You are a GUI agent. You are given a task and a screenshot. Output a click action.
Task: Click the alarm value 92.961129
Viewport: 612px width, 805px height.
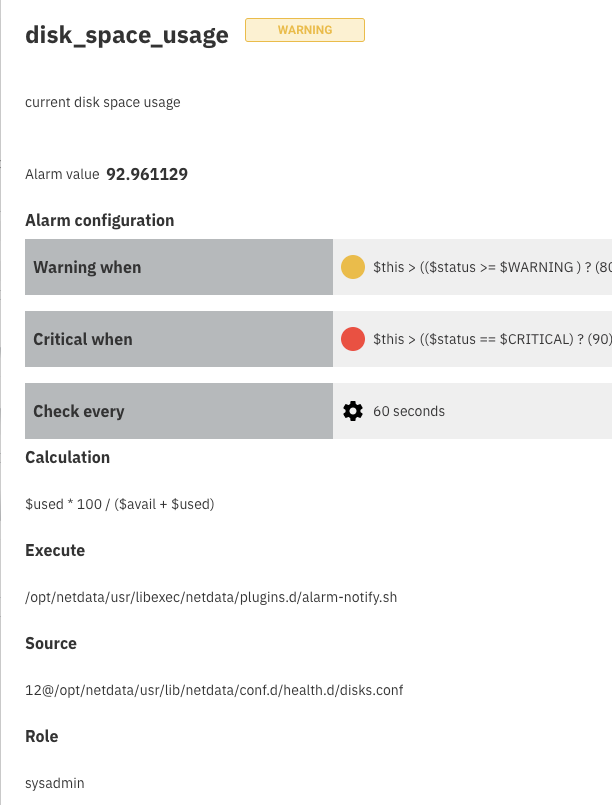(146, 174)
